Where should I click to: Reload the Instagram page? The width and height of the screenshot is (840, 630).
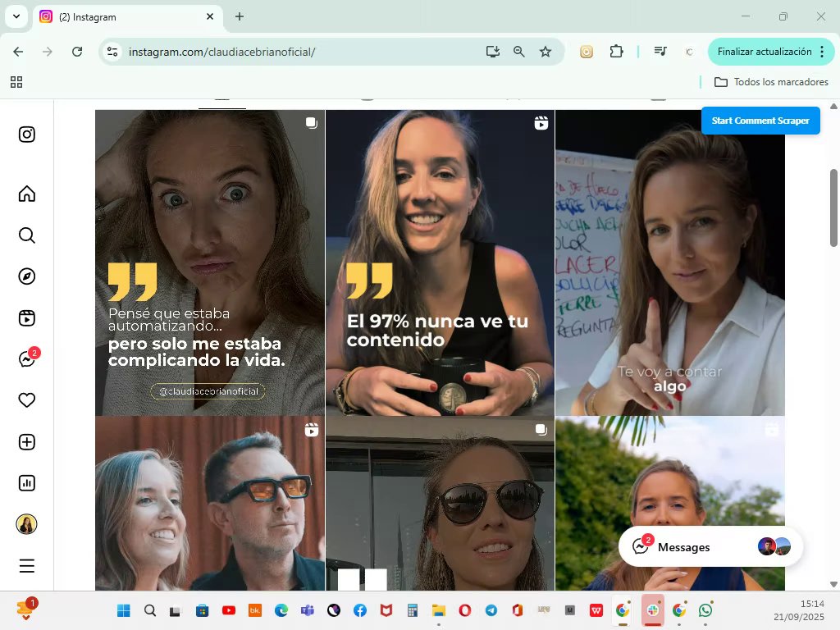(x=77, y=52)
